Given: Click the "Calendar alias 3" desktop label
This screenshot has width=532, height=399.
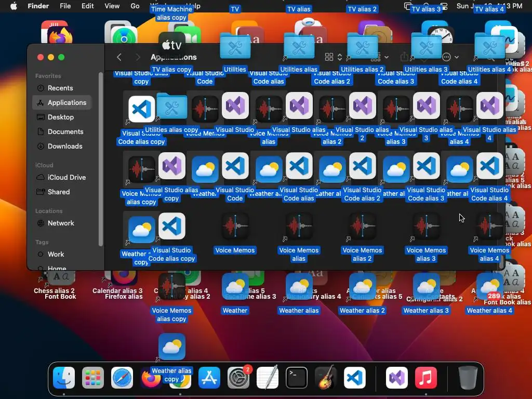Looking at the screenshot, I should pos(117,290).
